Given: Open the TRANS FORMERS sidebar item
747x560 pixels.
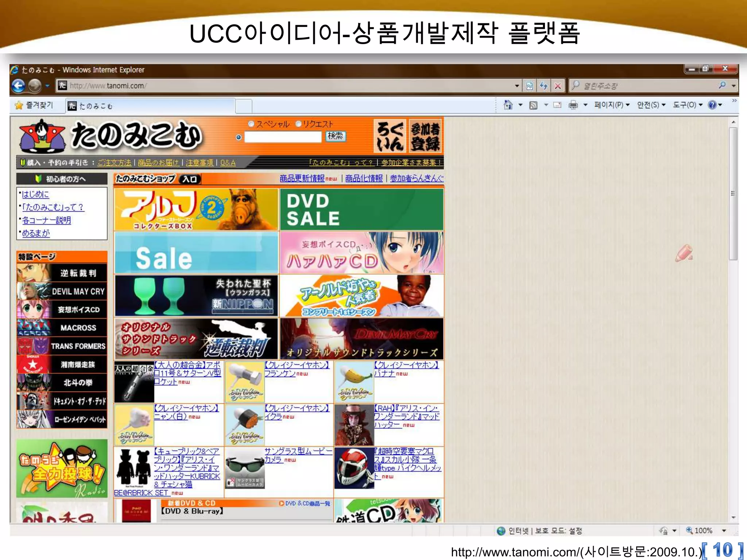Looking at the screenshot, I should 62,346.
